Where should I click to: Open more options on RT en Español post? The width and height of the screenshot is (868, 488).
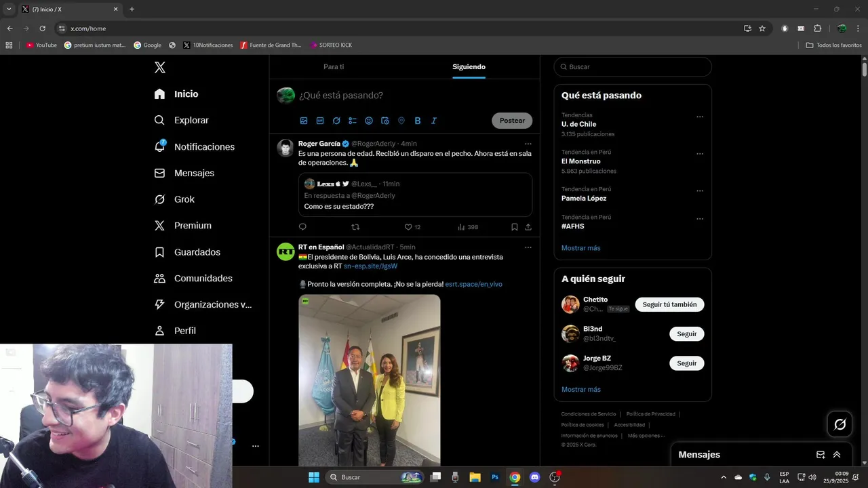click(x=528, y=247)
